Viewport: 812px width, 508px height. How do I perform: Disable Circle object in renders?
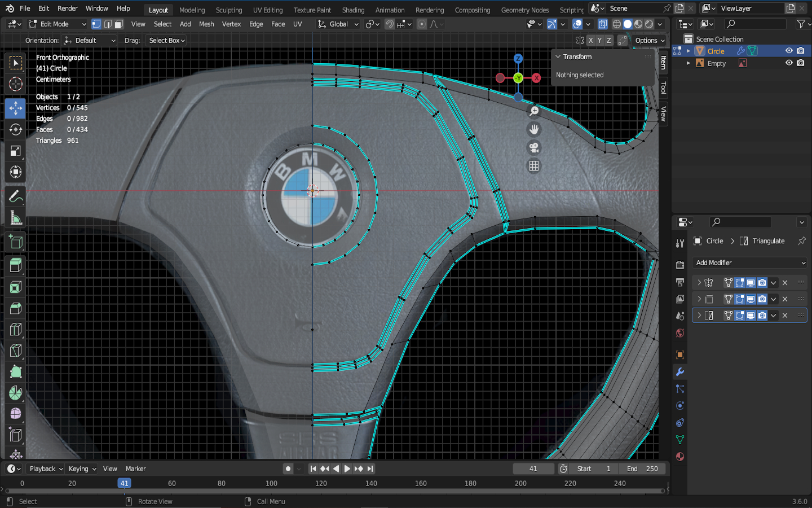[801, 51]
